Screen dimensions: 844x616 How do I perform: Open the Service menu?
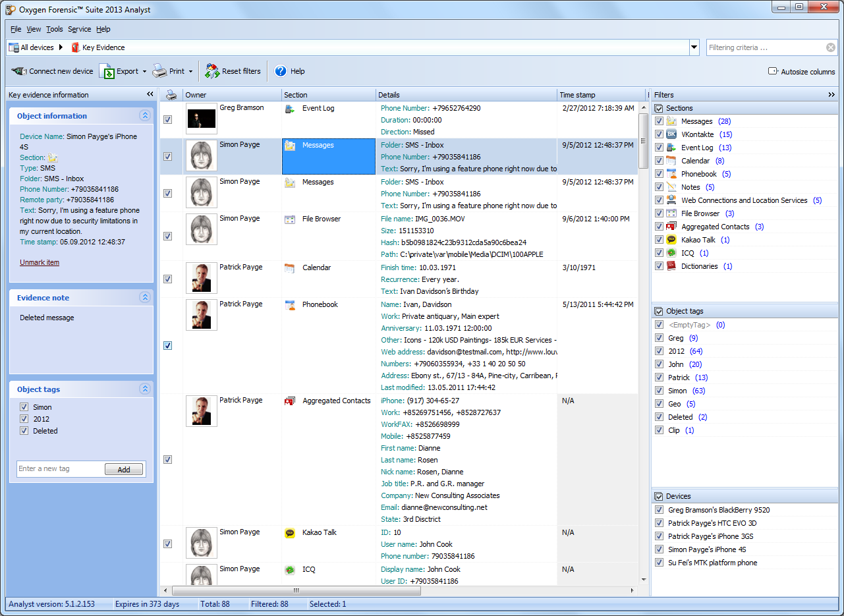coord(79,29)
